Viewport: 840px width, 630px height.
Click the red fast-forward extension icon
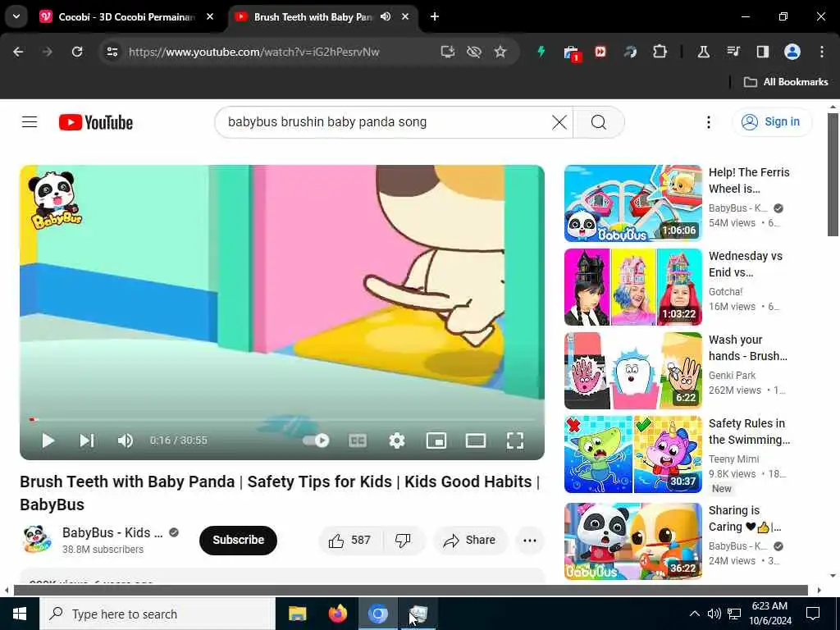click(x=600, y=52)
